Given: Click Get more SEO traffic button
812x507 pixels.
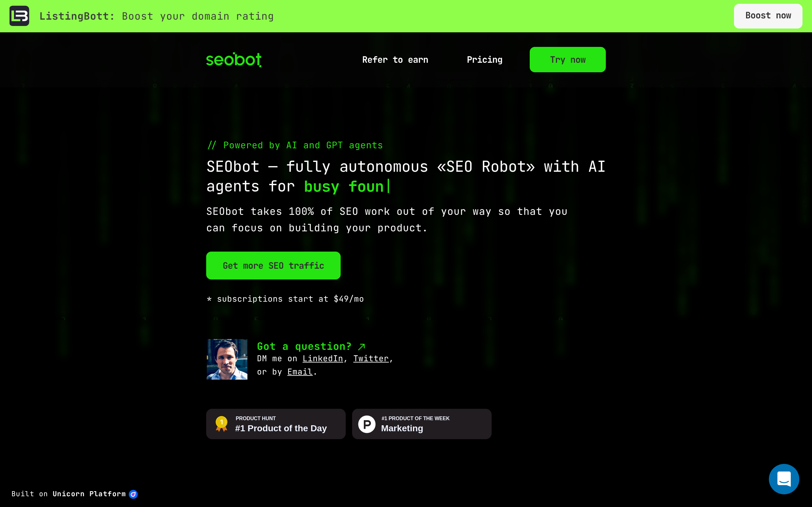Looking at the screenshot, I should point(273,266).
